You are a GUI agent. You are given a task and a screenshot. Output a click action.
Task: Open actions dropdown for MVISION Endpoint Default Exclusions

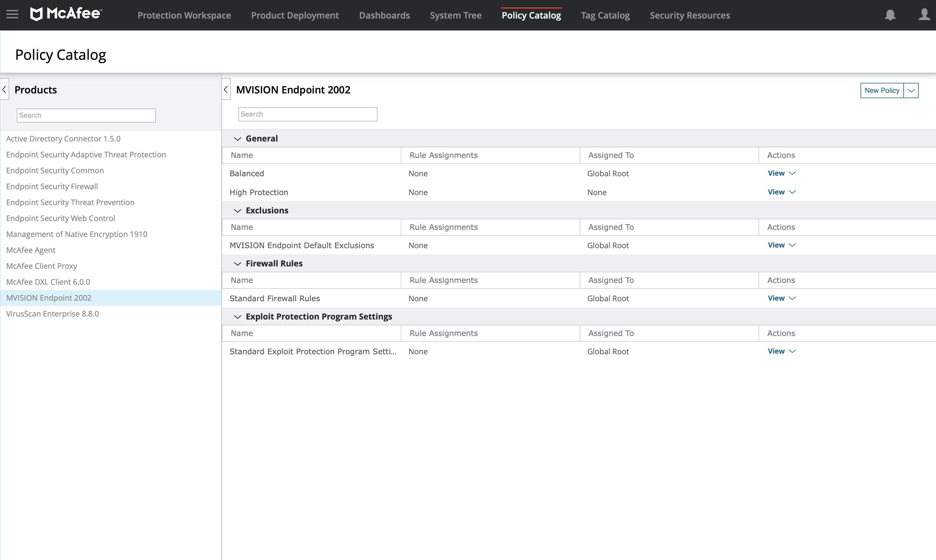pos(792,245)
